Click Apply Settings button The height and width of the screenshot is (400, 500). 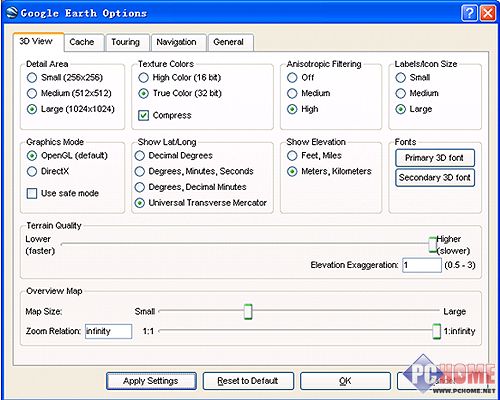[x=151, y=381]
